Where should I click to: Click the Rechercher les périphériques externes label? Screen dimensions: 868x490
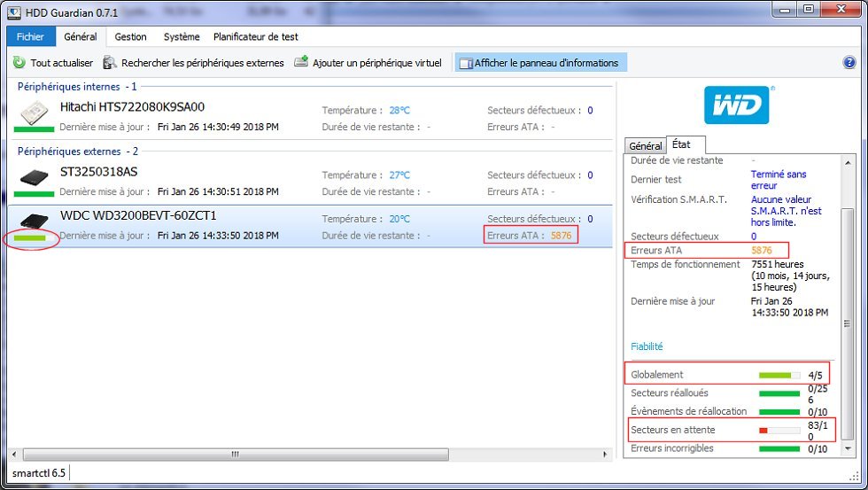tap(203, 63)
